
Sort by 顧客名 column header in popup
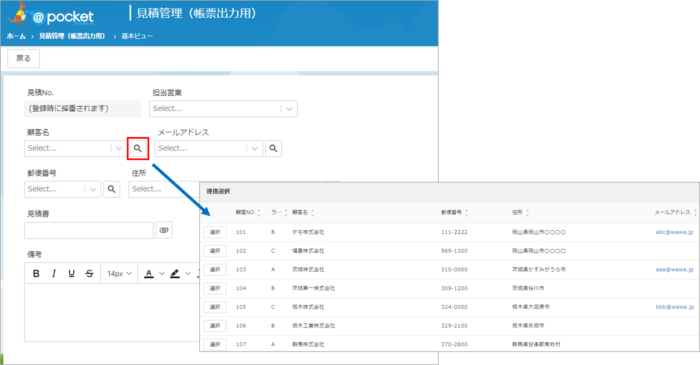coord(303,212)
